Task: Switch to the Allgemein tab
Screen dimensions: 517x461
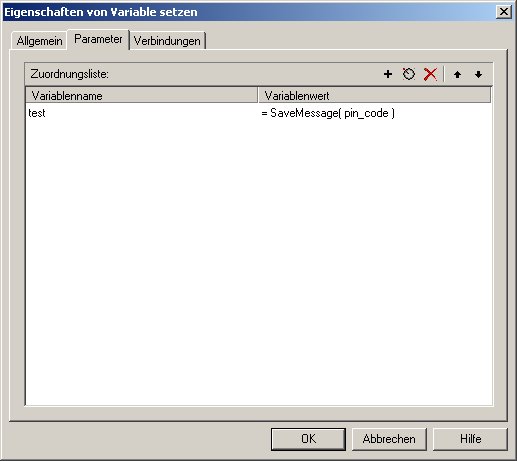Action: tap(39, 41)
